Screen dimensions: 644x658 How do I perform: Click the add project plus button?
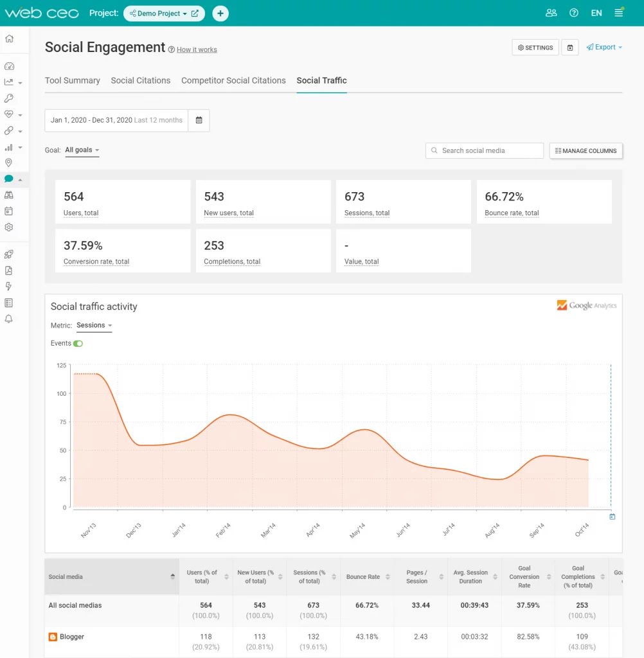(220, 13)
